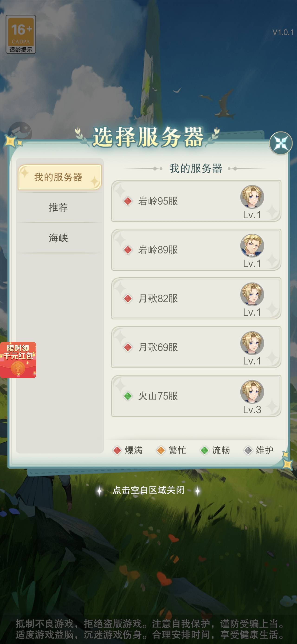Click the green 流畅 legend diamond
This screenshot has height=644, width=297.
tap(205, 450)
